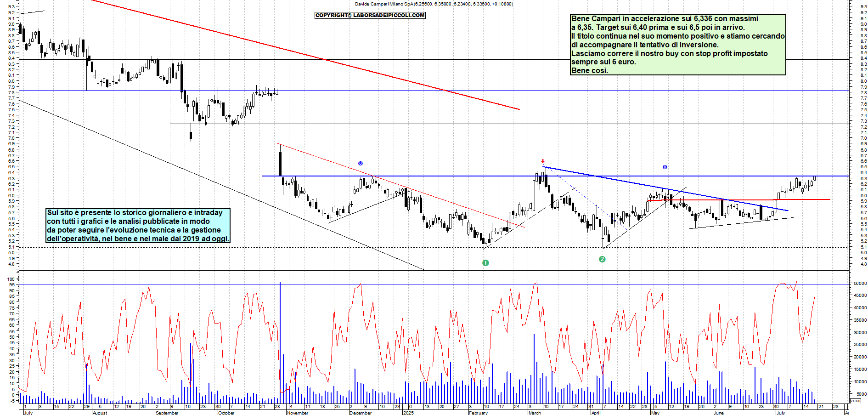868x415 pixels.
Task: Click the August month label on time axis
Action: click(x=100, y=413)
